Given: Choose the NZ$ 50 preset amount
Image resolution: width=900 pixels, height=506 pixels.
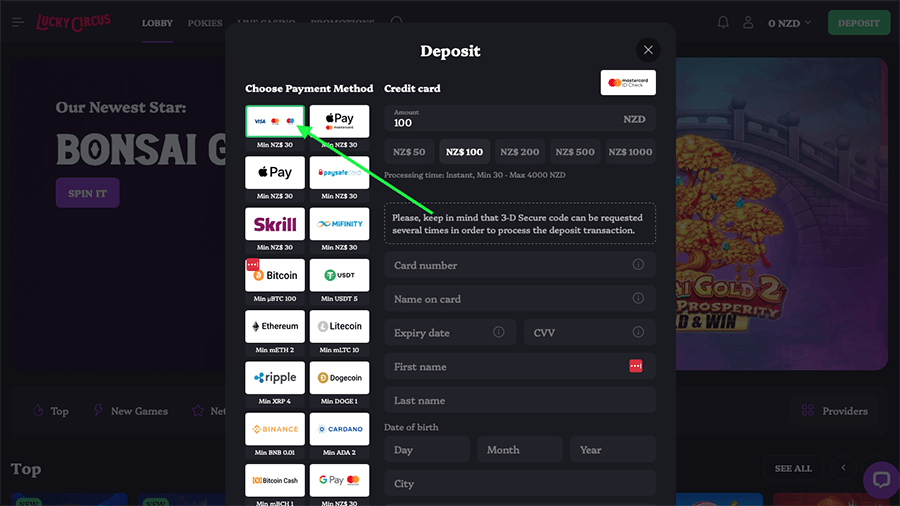Looking at the screenshot, I should click(x=409, y=151).
